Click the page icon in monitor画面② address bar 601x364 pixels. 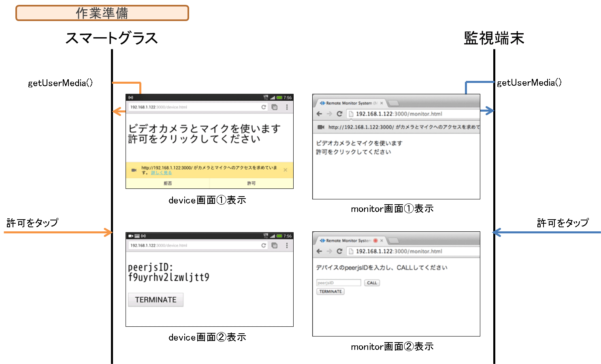click(x=351, y=251)
